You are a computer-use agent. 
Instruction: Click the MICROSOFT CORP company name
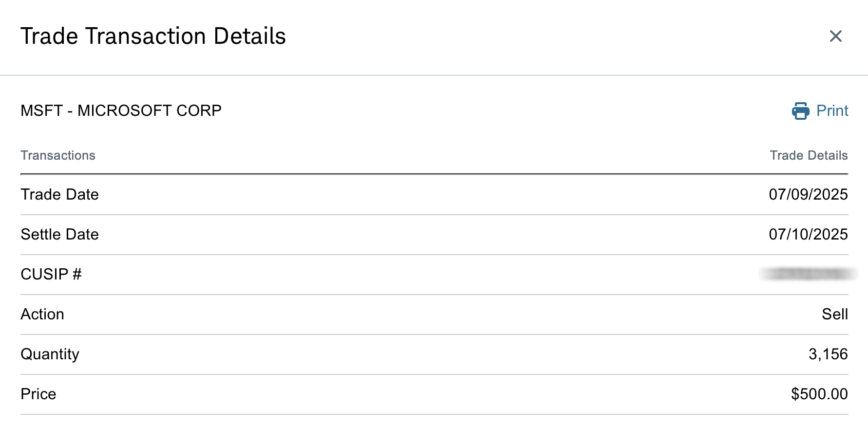click(150, 111)
